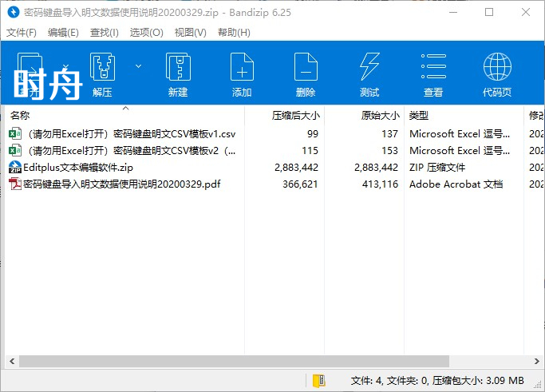
Task: Click the horizontal scrollbar left arrow
Action: (12, 362)
